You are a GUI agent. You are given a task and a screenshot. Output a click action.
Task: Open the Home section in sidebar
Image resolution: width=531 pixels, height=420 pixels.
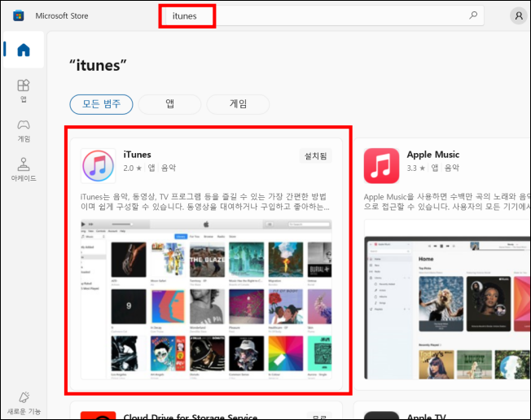coord(24,50)
